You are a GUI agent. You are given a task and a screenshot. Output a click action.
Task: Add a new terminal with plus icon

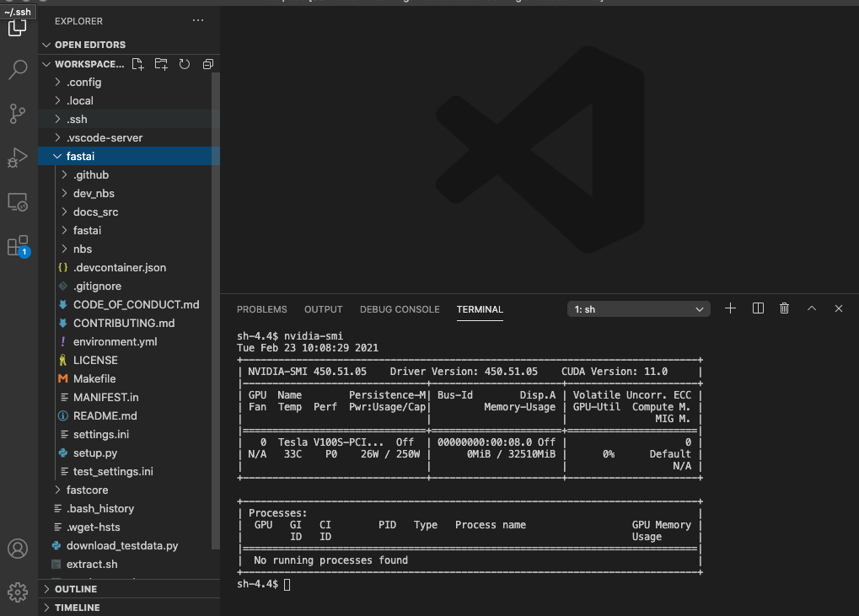[730, 308]
